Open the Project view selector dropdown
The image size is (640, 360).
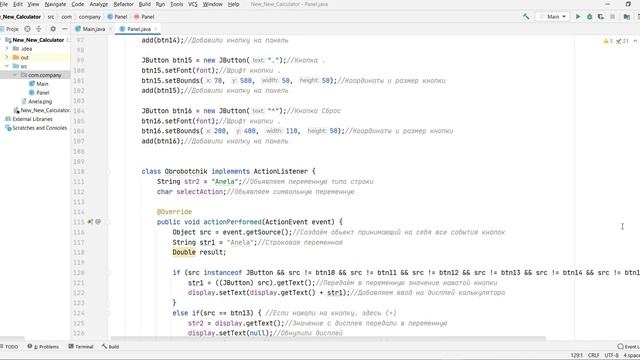[11, 29]
